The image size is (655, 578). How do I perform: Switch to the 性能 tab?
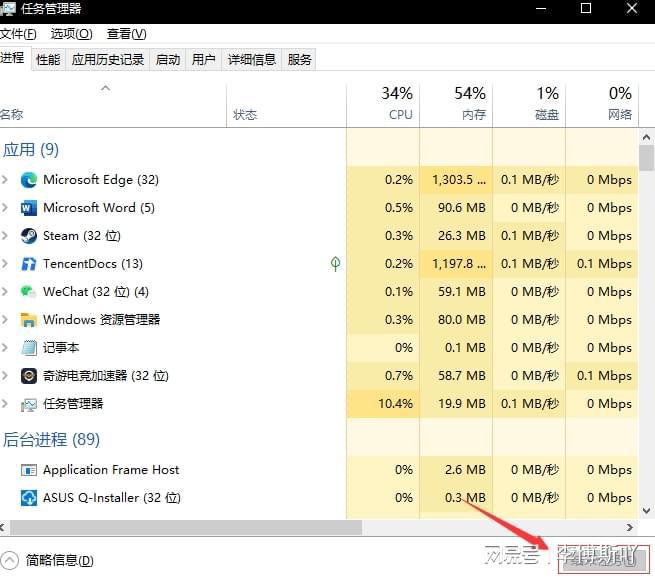pyautogui.click(x=48, y=60)
